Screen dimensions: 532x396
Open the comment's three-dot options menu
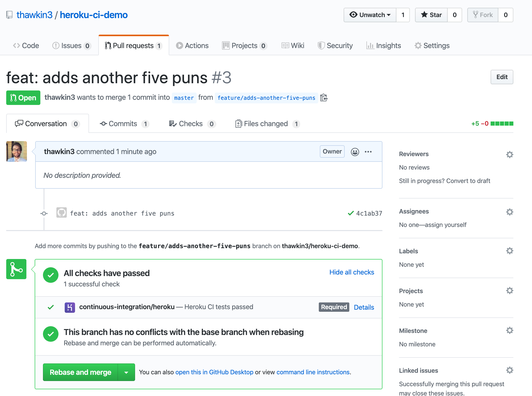click(x=368, y=152)
